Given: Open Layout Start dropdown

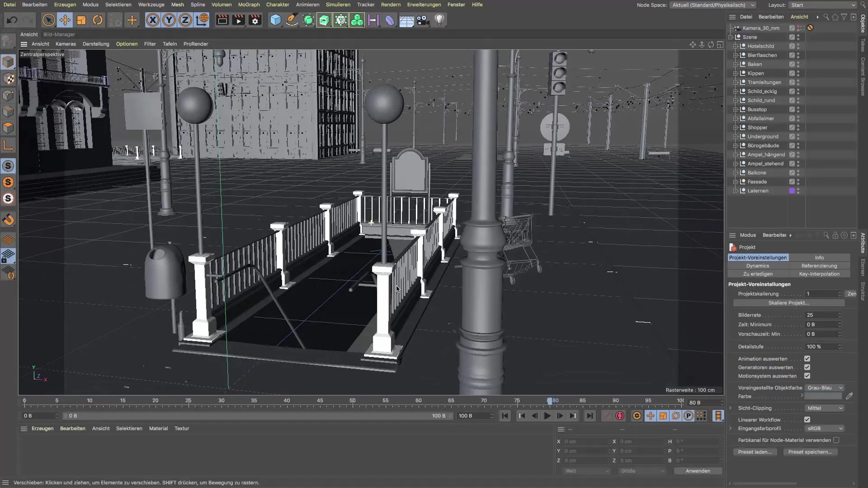Looking at the screenshot, I should 823,5.
